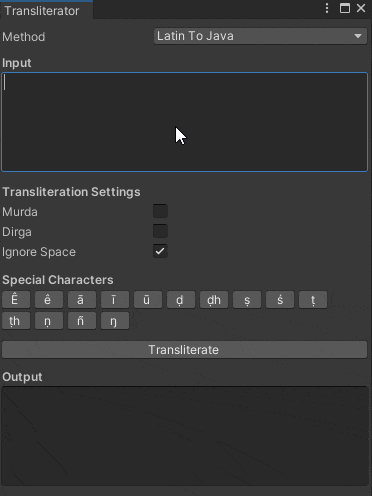
Task: Insert the ā special character
Action: [x=82, y=300]
